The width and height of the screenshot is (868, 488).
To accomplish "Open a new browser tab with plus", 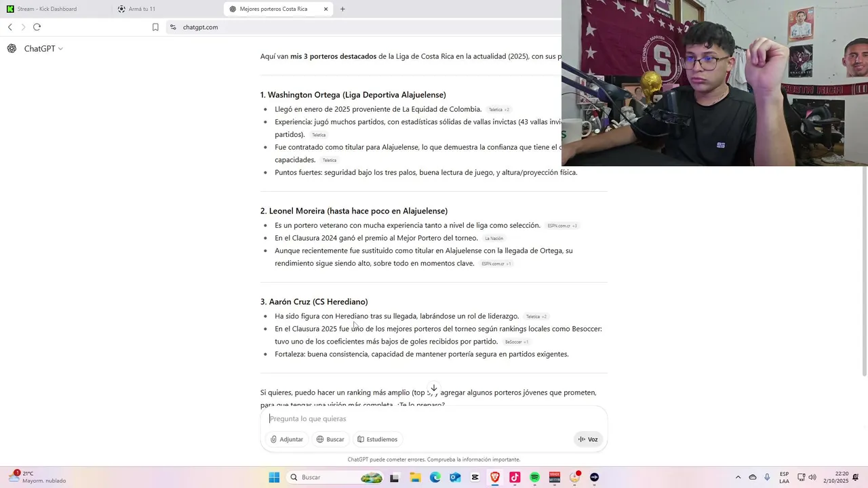I will point(342,9).
